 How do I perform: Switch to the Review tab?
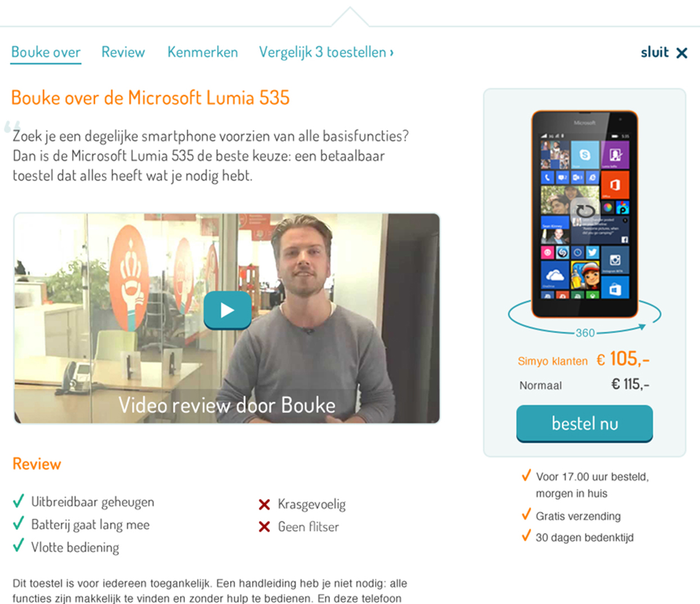(123, 52)
